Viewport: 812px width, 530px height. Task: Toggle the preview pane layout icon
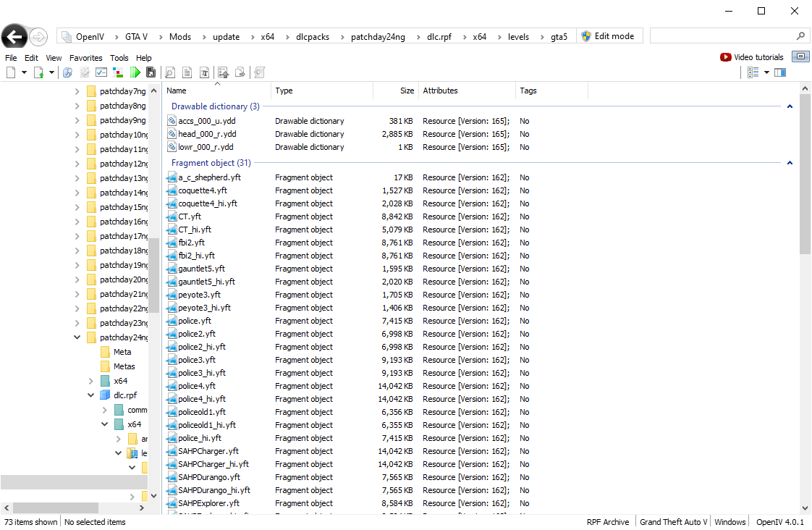tap(779, 72)
